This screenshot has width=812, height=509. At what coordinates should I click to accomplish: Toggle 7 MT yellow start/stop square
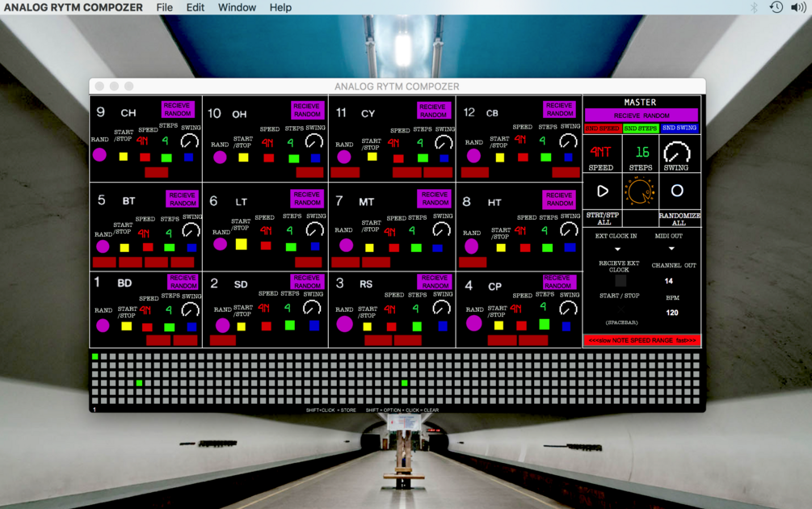[369, 247]
